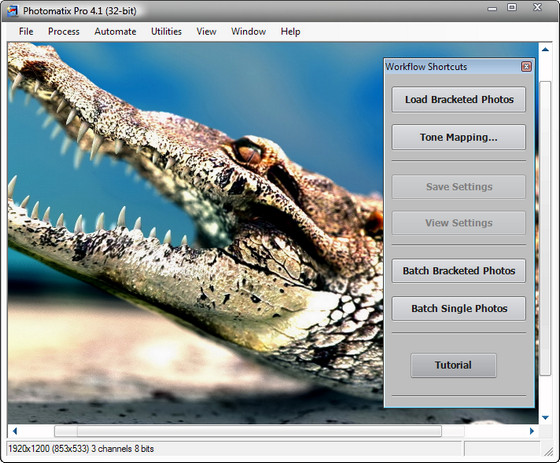Click the Tone Mapping button

tap(459, 137)
